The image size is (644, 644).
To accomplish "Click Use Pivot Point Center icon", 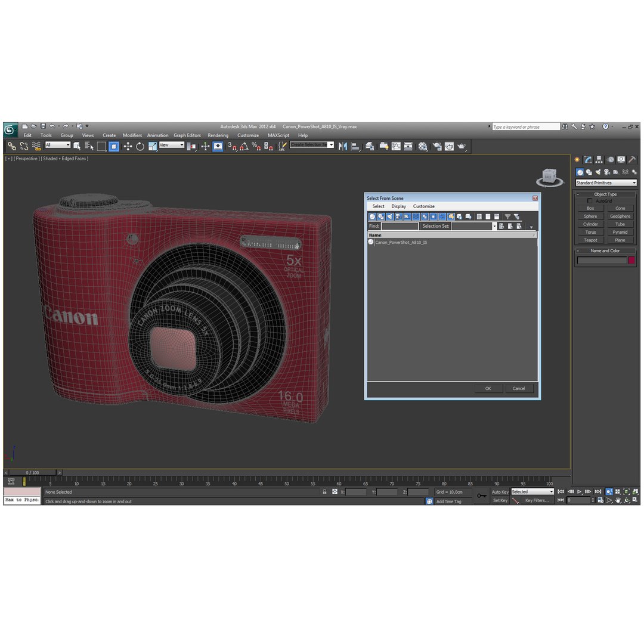I will (191, 146).
